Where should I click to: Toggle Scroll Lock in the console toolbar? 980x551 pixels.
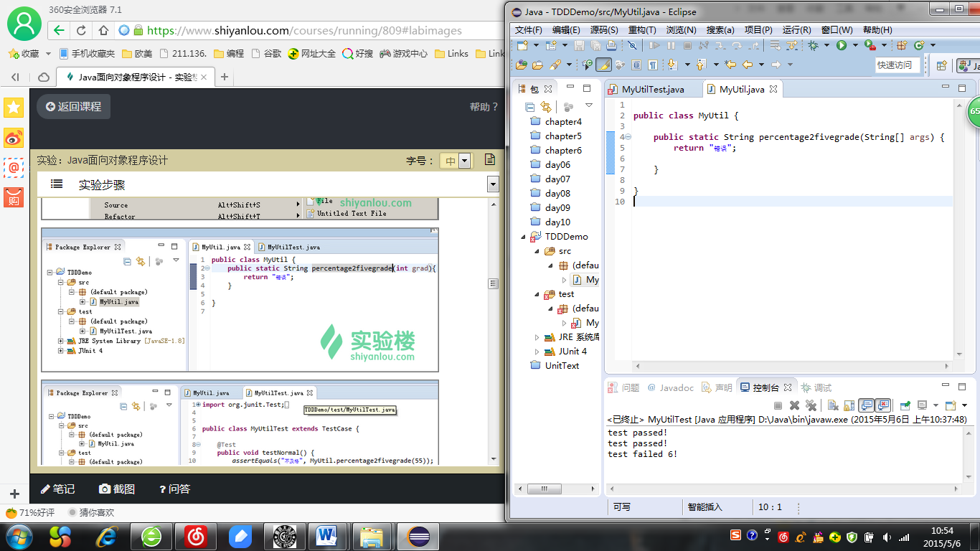click(849, 405)
